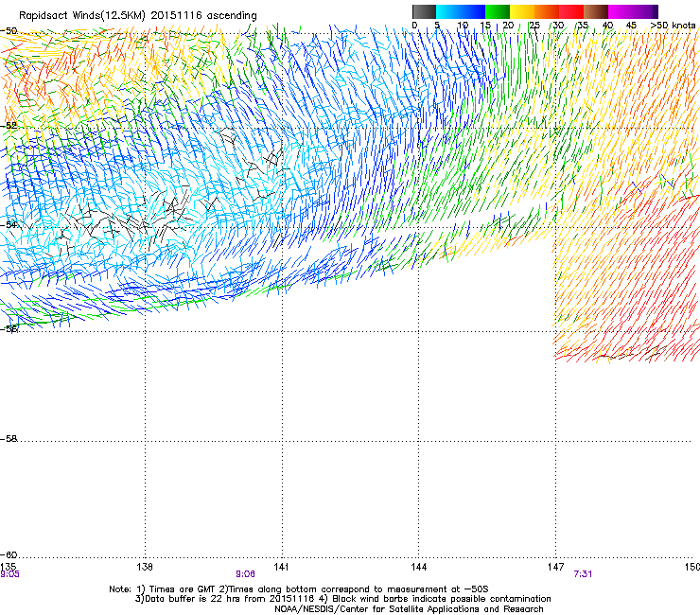
Task: Click the green 15-20 knots color bar segment
Action: [x=498, y=11]
